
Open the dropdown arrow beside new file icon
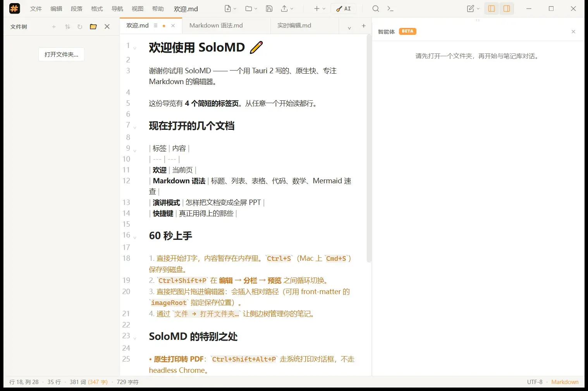tap(235, 9)
